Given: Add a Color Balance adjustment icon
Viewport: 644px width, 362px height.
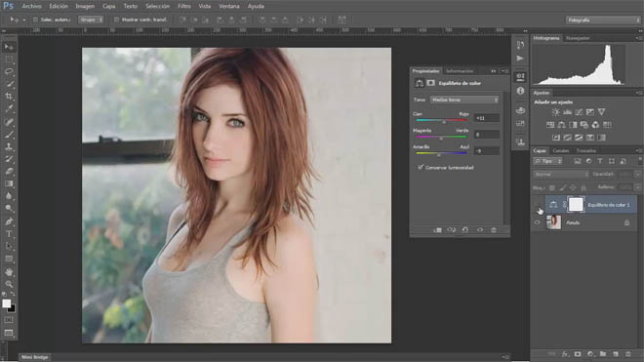Looking at the screenshot, I should click(561, 125).
